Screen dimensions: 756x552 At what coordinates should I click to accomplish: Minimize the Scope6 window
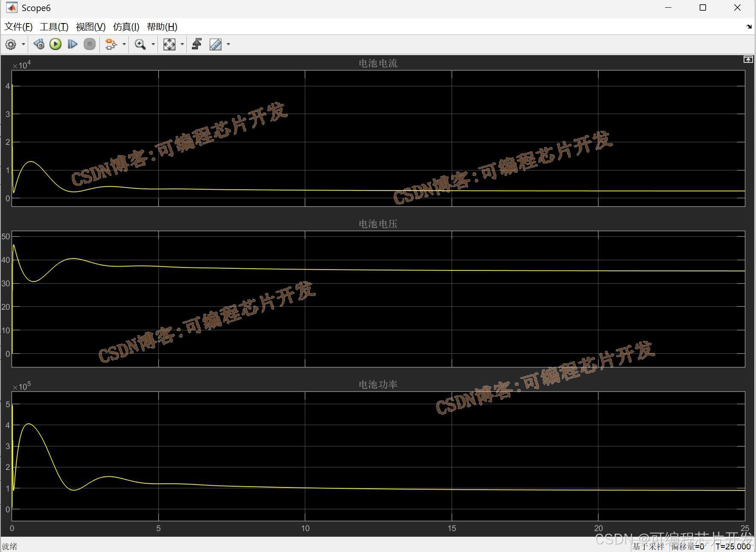tap(668, 8)
